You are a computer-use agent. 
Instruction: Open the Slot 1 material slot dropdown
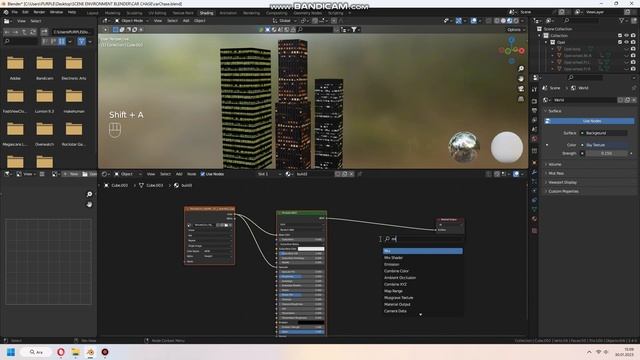click(269, 174)
